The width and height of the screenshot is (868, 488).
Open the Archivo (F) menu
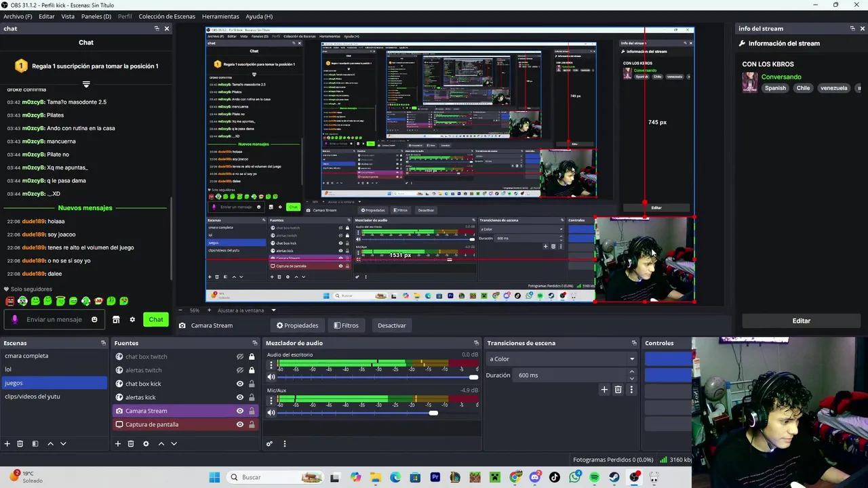[x=18, y=16]
